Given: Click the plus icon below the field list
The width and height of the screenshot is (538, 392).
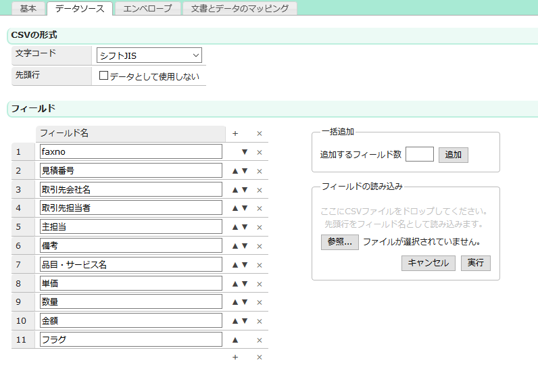Looking at the screenshot, I should point(235,357).
